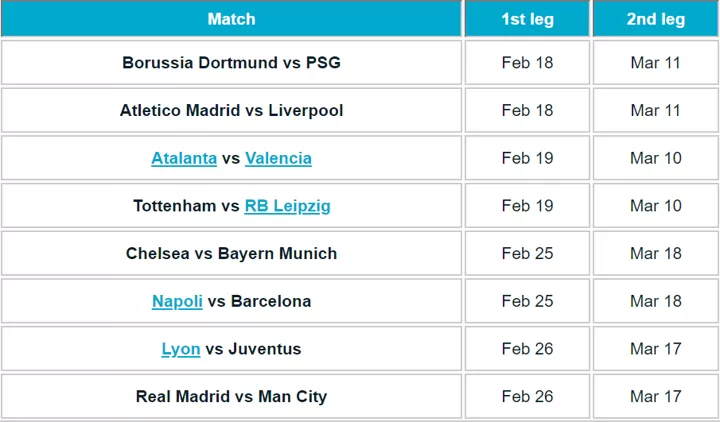Select the Atletico Madrid vs Liverpool cell
Image resolution: width=720 pixels, height=422 pixels.
tap(231, 110)
